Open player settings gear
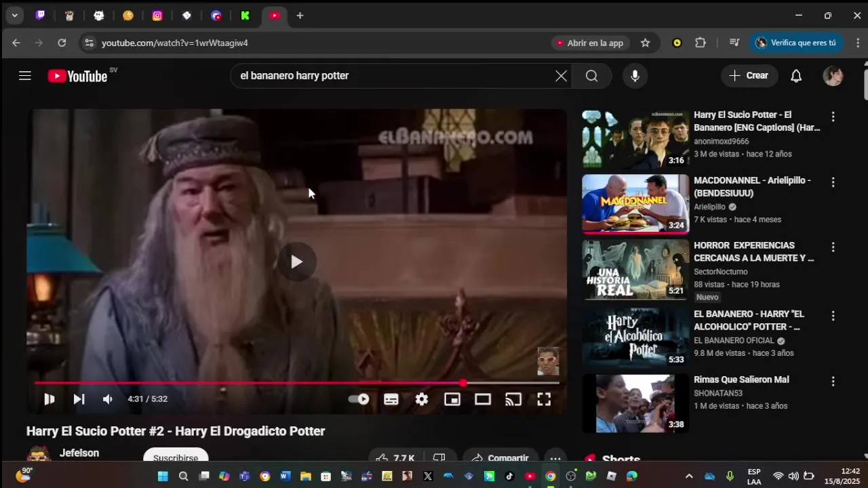Screen dimensions: 868x488 pos(422,399)
